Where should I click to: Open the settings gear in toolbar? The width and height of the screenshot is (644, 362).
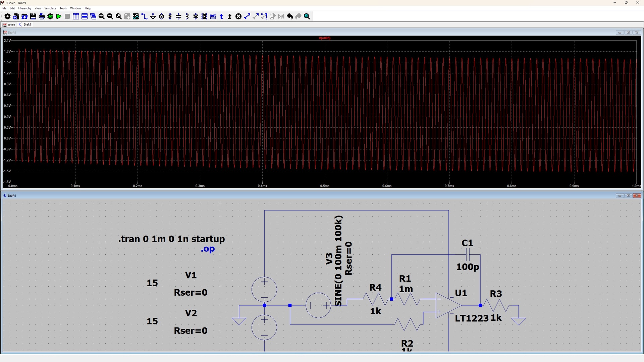point(7,16)
